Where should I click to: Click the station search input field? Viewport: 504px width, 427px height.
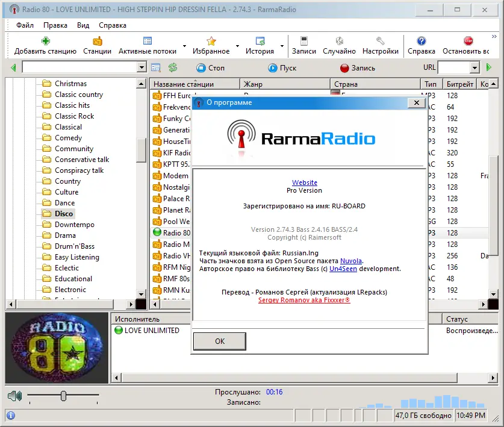pos(79,67)
